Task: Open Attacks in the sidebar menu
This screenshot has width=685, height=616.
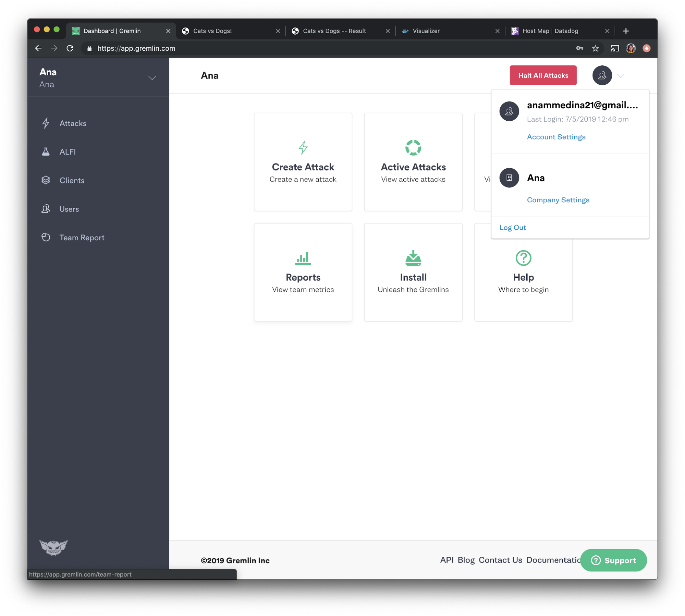Action: tap(73, 123)
